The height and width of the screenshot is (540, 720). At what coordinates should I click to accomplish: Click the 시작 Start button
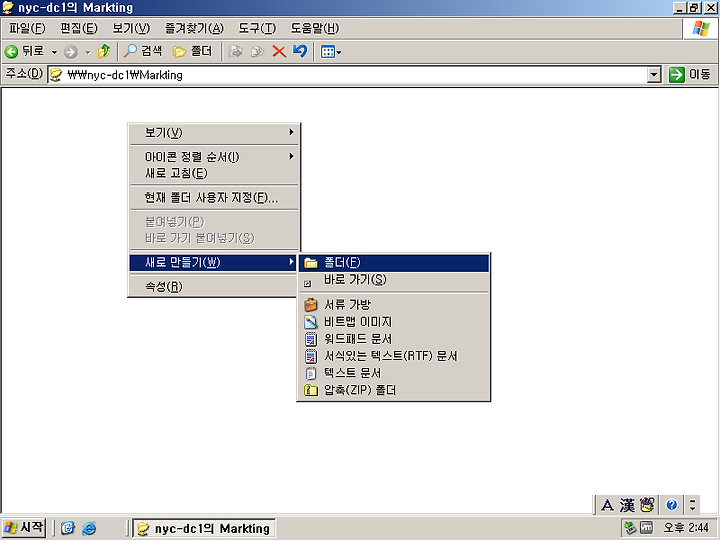click(x=24, y=528)
